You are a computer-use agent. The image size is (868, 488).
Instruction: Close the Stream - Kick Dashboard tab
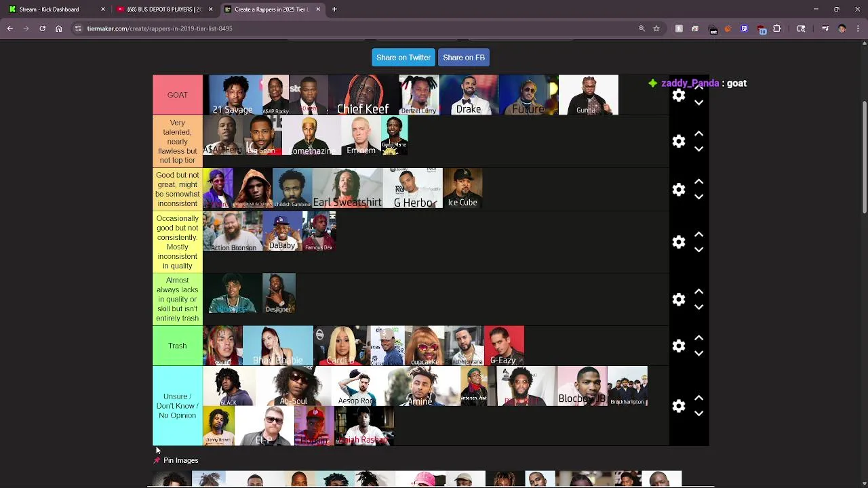[x=103, y=9]
